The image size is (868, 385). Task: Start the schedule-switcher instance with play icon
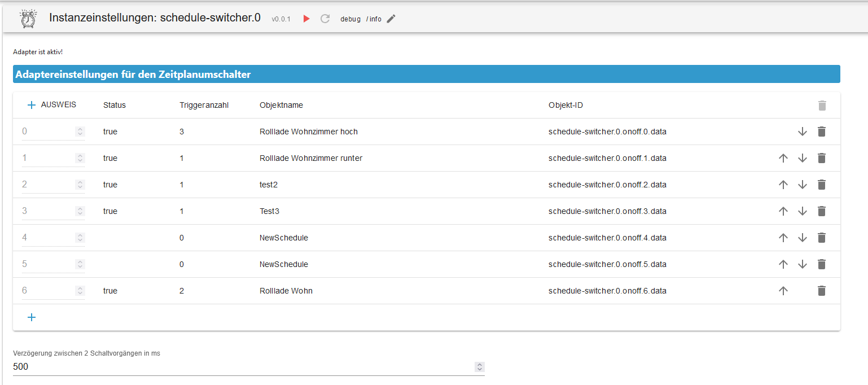click(306, 19)
